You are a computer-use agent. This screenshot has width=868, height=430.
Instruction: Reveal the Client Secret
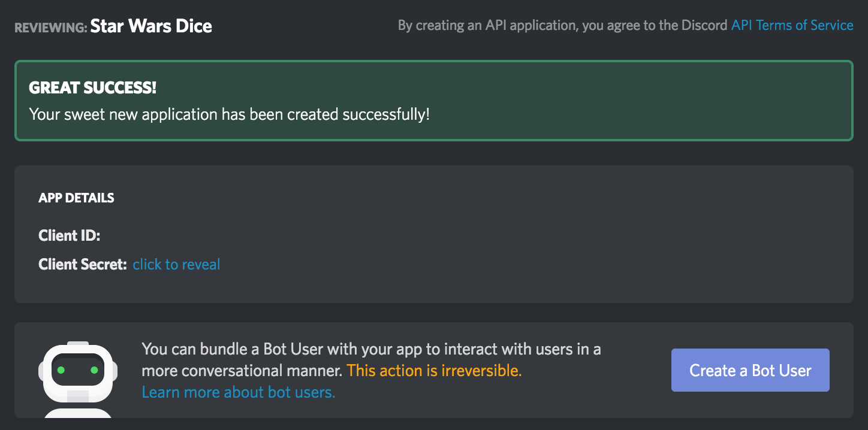(176, 264)
